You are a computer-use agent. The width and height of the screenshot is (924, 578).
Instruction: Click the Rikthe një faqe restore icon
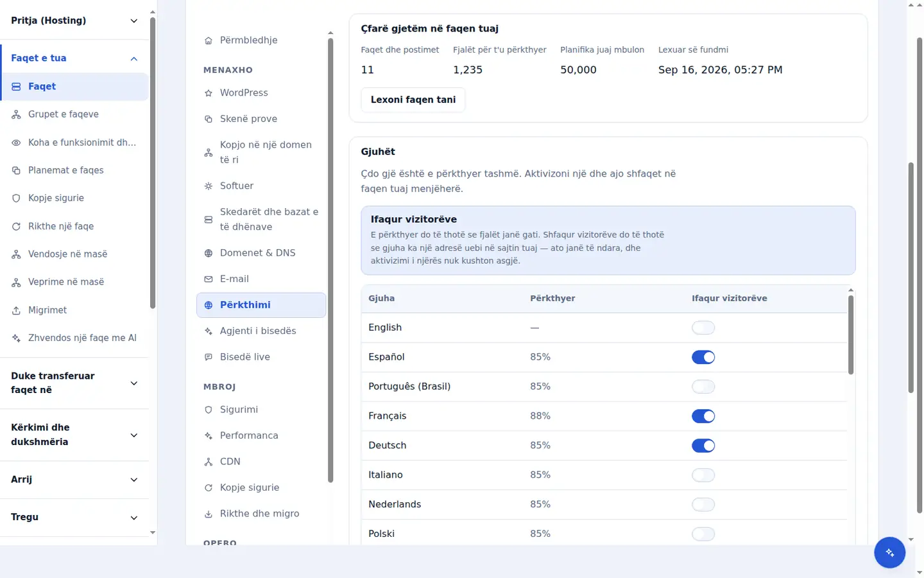coord(16,226)
